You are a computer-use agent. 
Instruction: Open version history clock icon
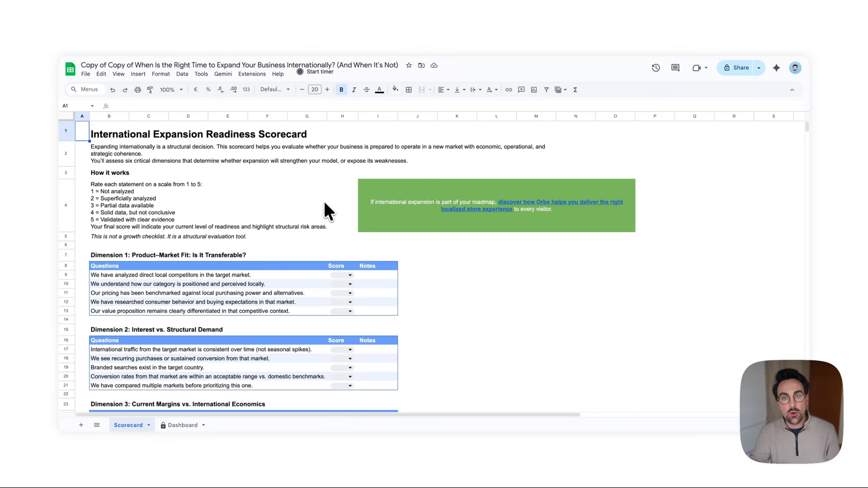[656, 68]
